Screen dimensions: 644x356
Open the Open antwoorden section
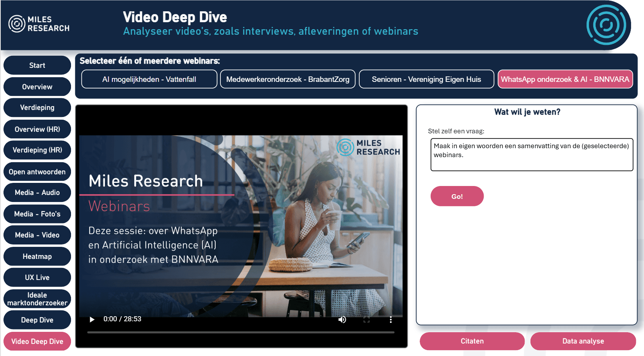pos(37,172)
